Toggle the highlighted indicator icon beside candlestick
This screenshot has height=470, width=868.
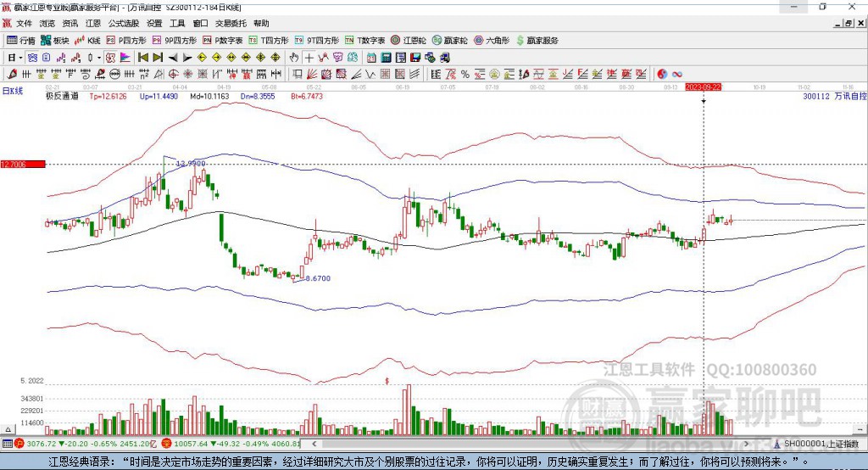(110, 58)
